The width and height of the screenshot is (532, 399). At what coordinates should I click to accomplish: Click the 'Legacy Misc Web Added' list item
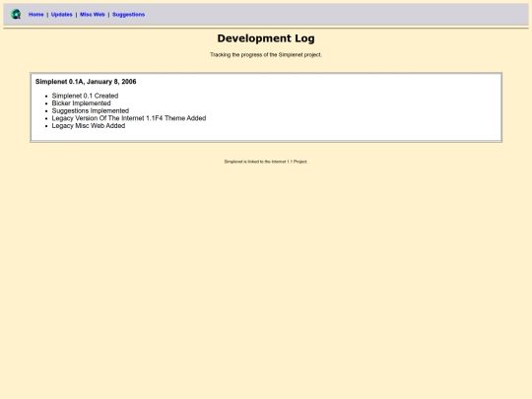(89, 125)
